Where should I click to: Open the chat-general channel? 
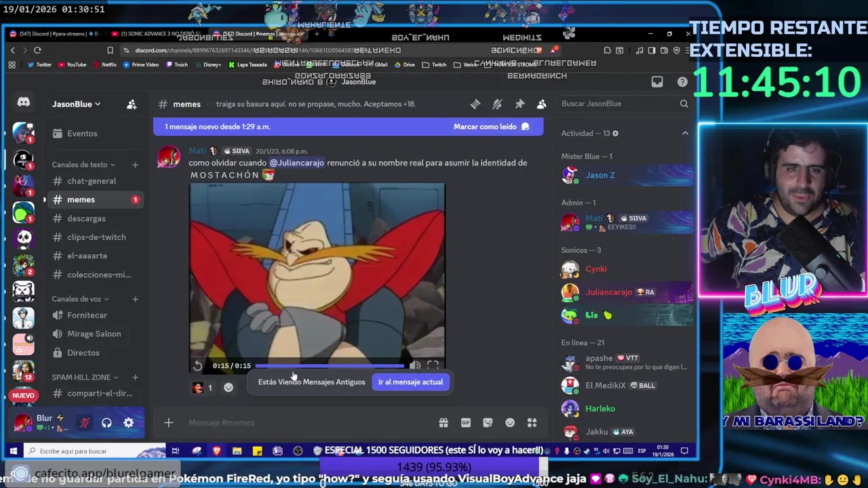(95, 181)
